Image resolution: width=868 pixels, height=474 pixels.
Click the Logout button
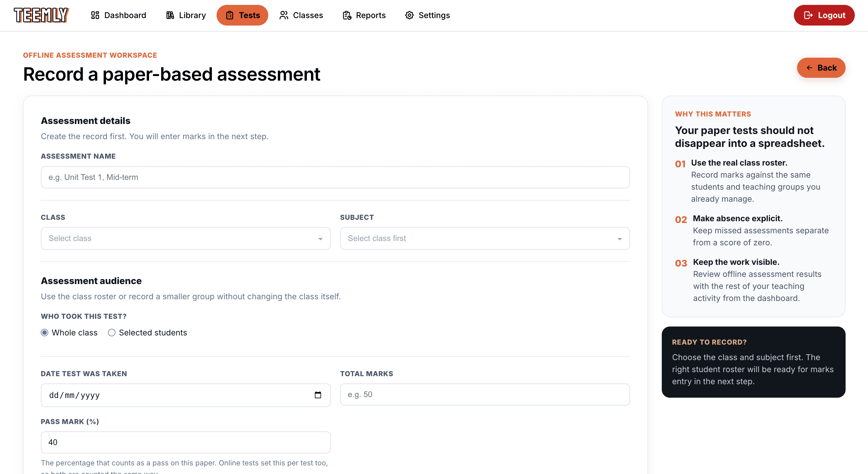(824, 15)
